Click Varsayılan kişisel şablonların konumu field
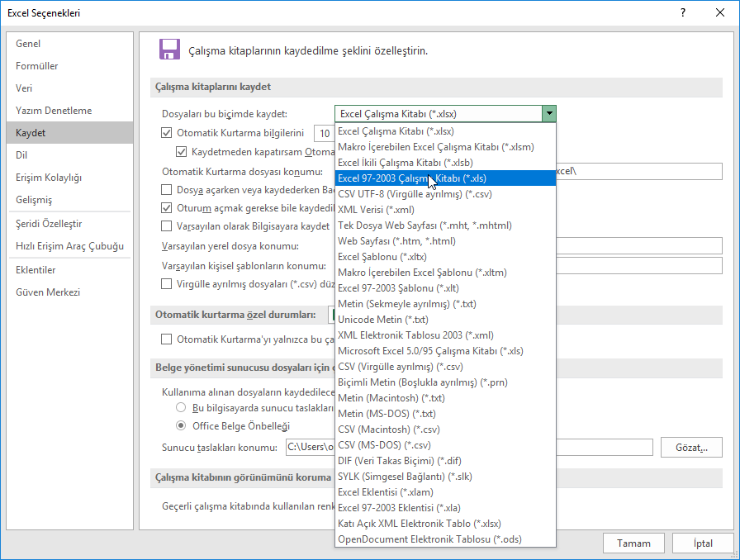 pos(639,265)
